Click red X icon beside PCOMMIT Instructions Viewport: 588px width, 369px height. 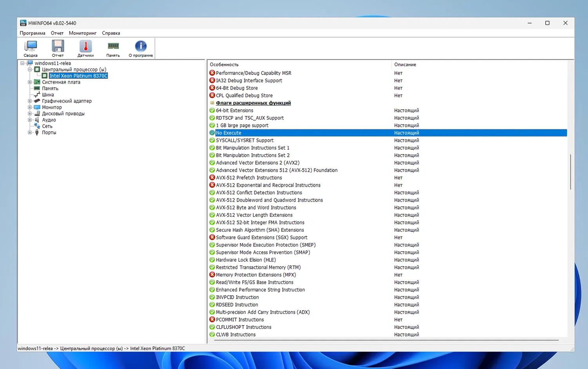coord(212,320)
